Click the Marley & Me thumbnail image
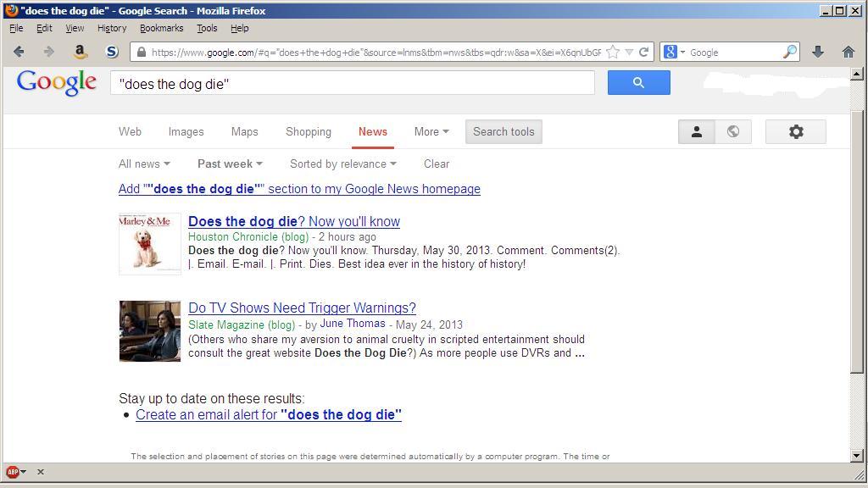Screen dimensions: 868x488 click(150, 244)
